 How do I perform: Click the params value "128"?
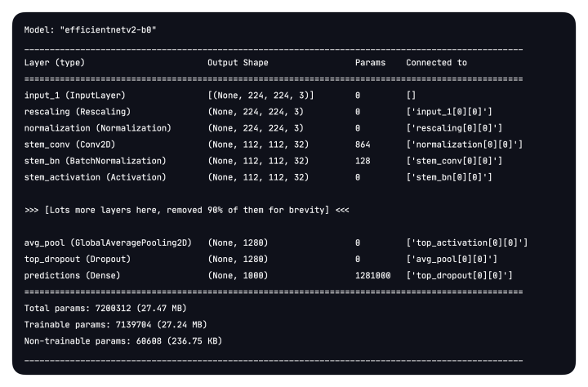coord(363,161)
